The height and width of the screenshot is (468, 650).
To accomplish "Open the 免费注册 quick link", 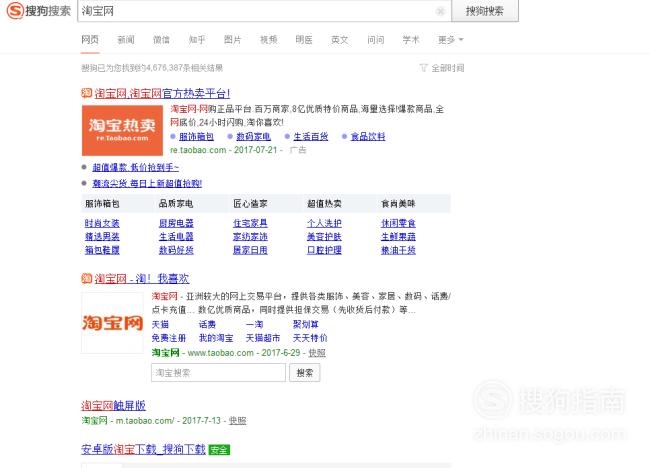I will pyautogui.click(x=169, y=338).
